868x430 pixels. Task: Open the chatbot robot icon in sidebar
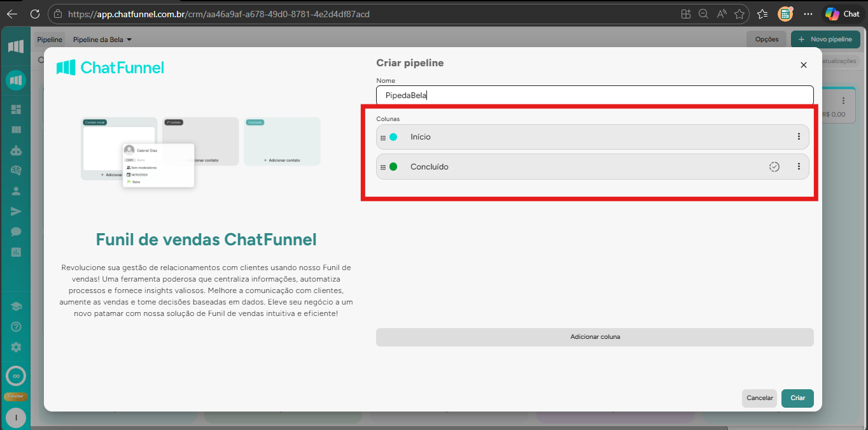tap(16, 150)
